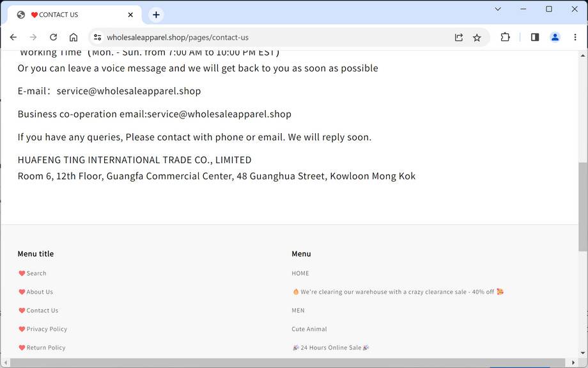This screenshot has height=368, width=588.
Task: Open the MEN footer menu link
Action: pos(298,310)
